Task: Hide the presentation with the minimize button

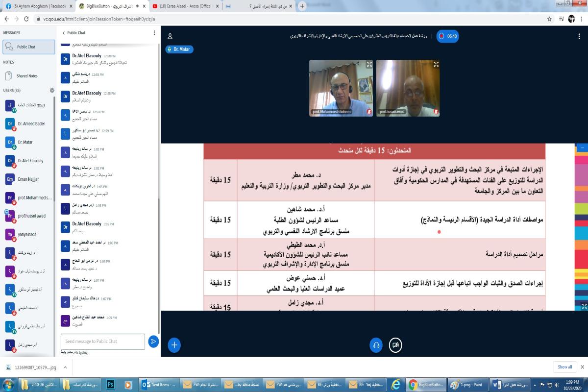Action: 583,147
